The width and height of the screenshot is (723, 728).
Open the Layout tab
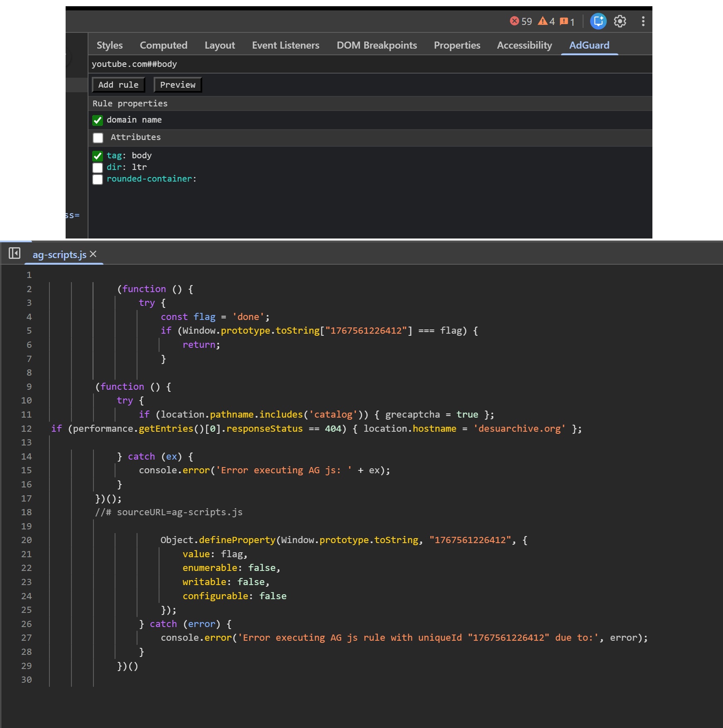220,45
